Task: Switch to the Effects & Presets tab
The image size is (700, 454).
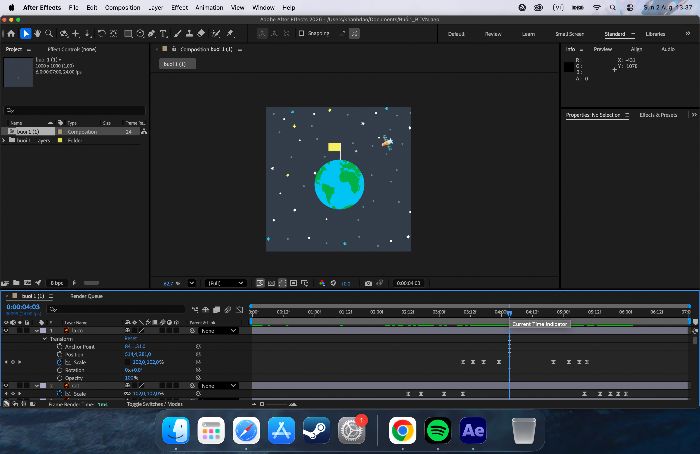Action: coord(658,115)
